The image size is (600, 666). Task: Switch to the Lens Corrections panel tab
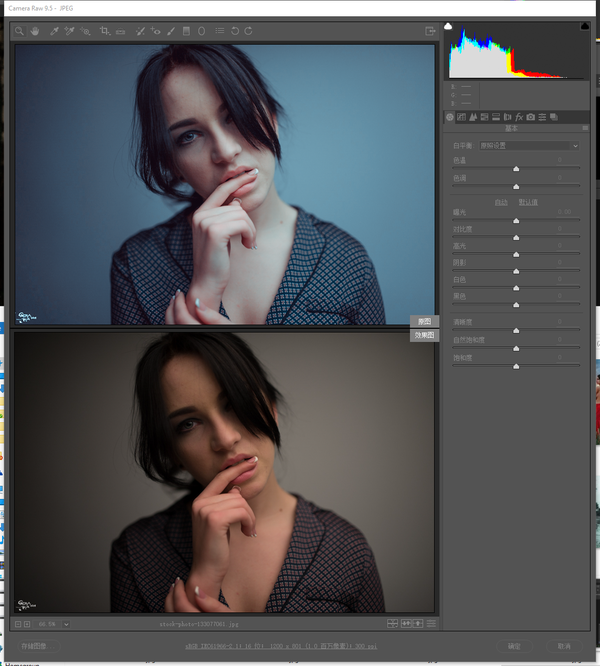click(507, 117)
